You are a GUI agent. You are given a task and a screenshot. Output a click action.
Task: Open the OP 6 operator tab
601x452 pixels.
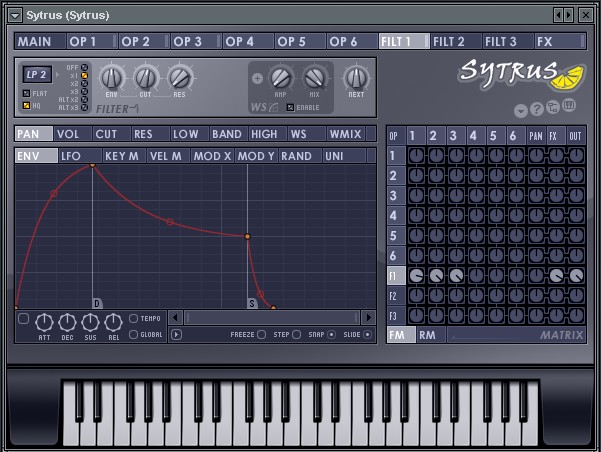click(352, 41)
